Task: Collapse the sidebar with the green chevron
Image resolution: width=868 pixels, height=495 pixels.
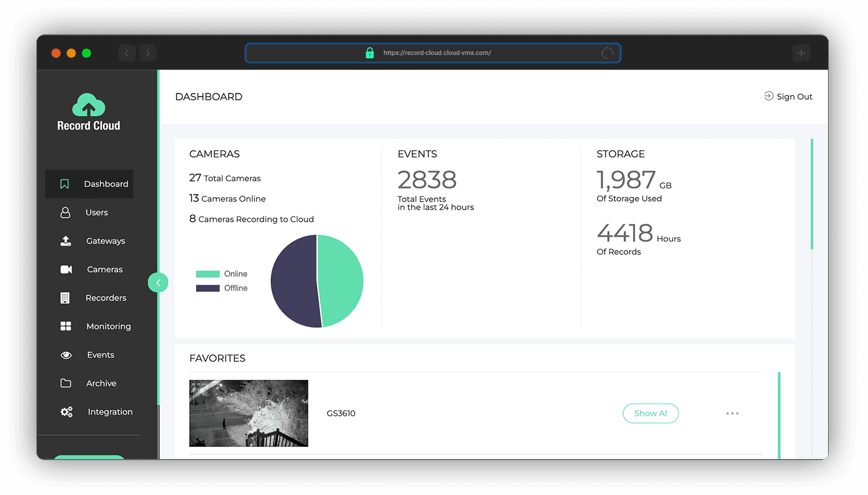Action: tap(158, 283)
